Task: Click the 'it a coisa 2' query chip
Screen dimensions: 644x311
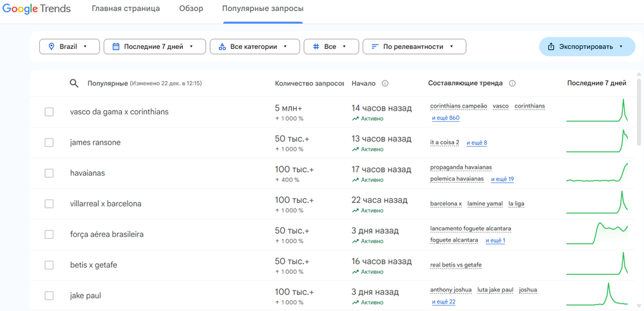Action: pos(444,142)
